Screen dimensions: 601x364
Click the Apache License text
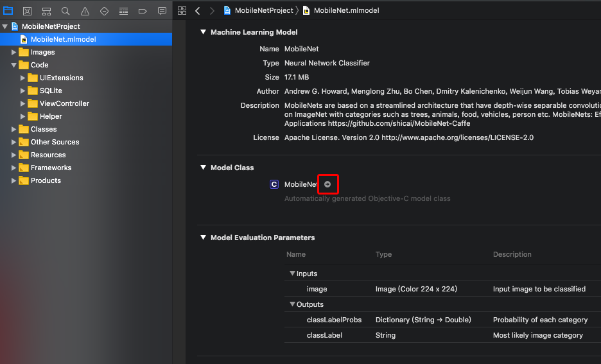409,137
